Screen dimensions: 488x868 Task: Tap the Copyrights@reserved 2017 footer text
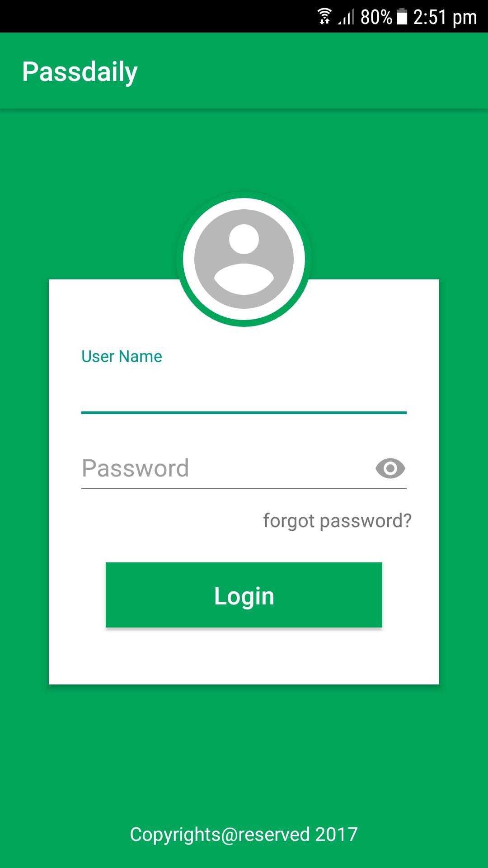(244, 835)
